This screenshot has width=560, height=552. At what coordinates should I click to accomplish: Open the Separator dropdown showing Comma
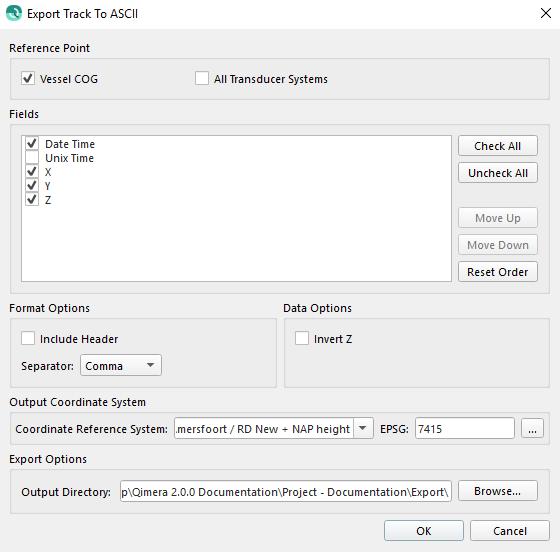pos(121,365)
